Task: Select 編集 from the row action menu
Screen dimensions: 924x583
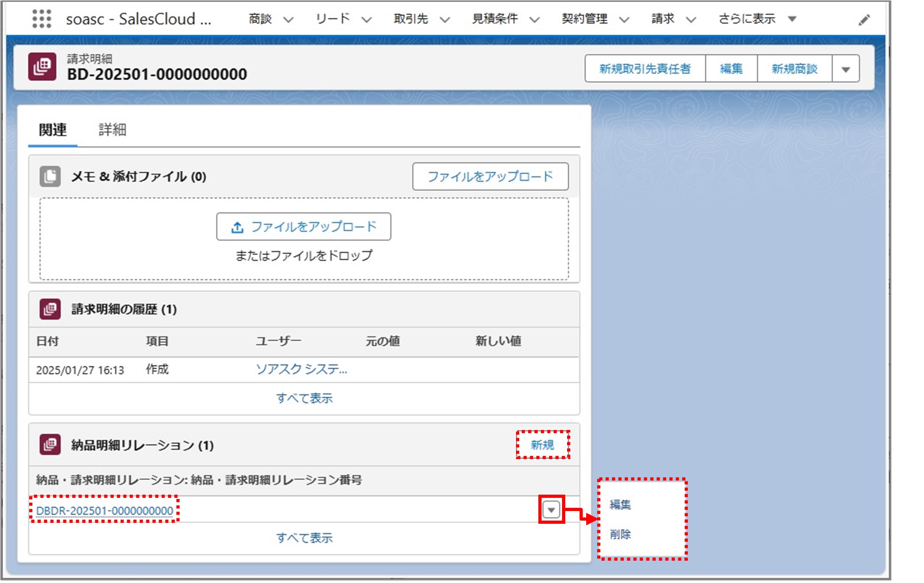Action: [x=620, y=505]
